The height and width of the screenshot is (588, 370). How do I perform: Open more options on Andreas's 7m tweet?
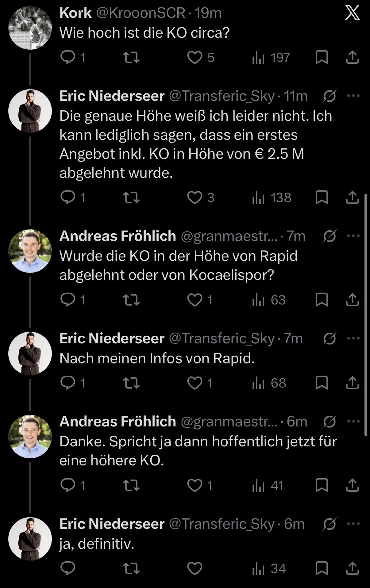click(x=353, y=236)
